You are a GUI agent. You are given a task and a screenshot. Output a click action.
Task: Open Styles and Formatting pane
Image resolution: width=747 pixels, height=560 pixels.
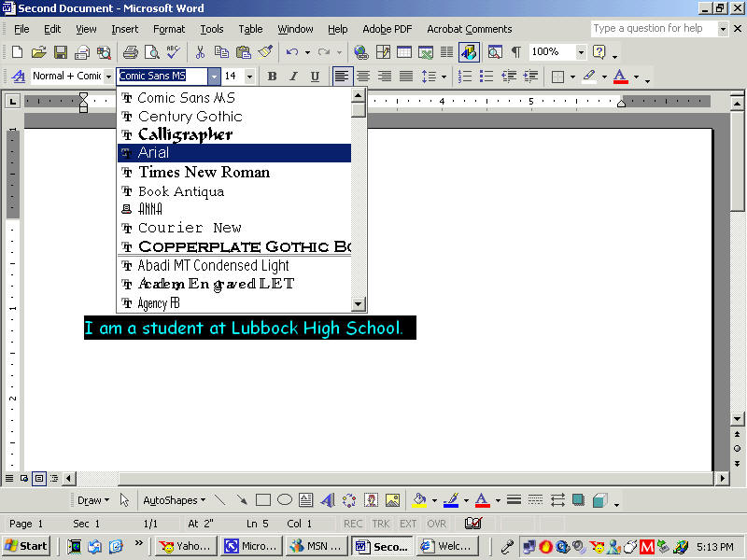(19, 77)
